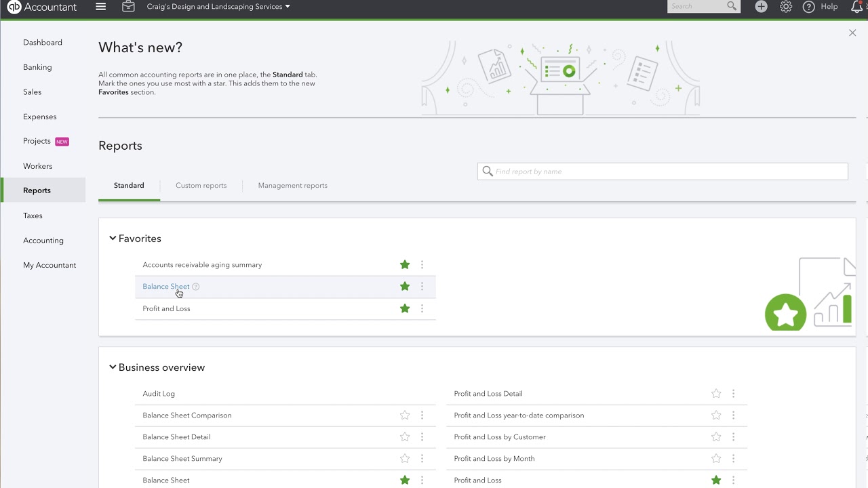The width and height of the screenshot is (868, 488).
Task: Open Balance Sheet Detail report
Action: [x=176, y=437]
